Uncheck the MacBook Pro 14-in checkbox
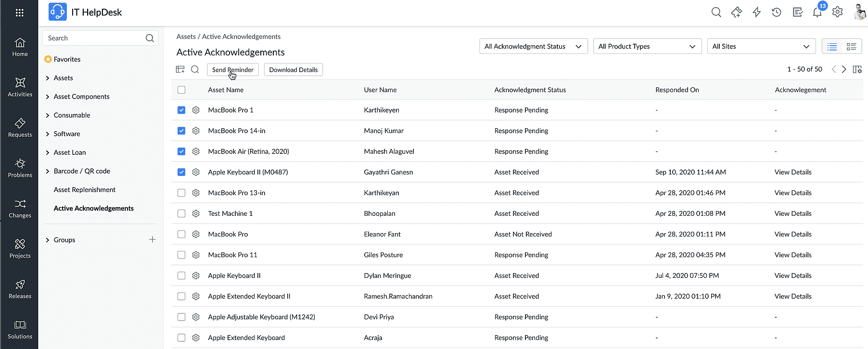The width and height of the screenshot is (868, 349). [x=181, y=131]
